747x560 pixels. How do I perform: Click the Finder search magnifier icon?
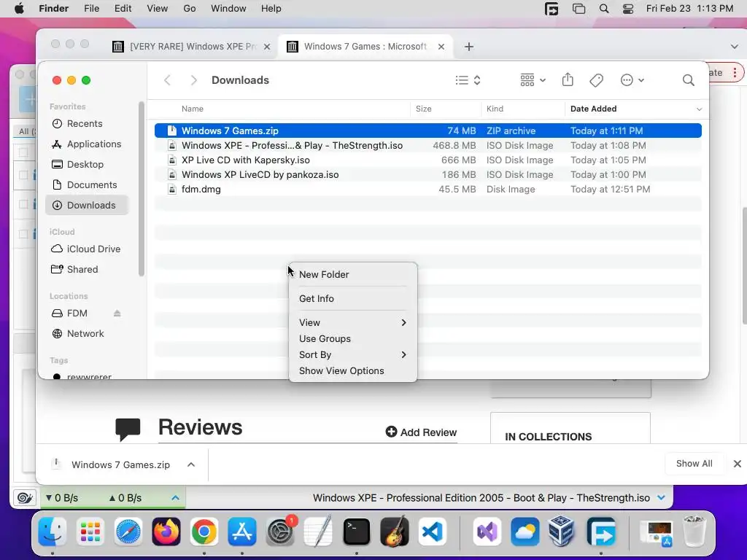pyautogui.click(x=689, y=80)
